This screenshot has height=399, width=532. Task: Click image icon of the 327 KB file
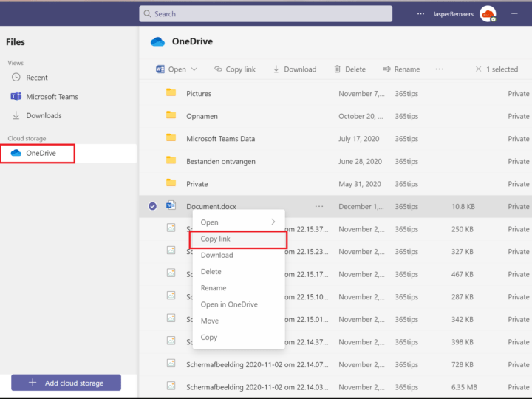pyautogui.click(x=171, y=250)
